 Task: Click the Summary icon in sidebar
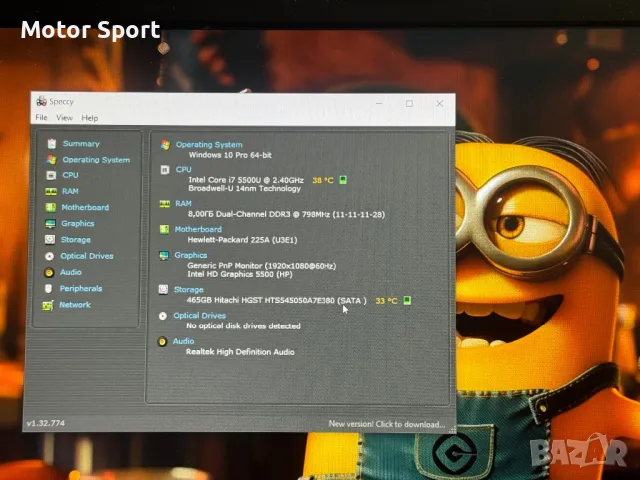click(x=50, y=144)
